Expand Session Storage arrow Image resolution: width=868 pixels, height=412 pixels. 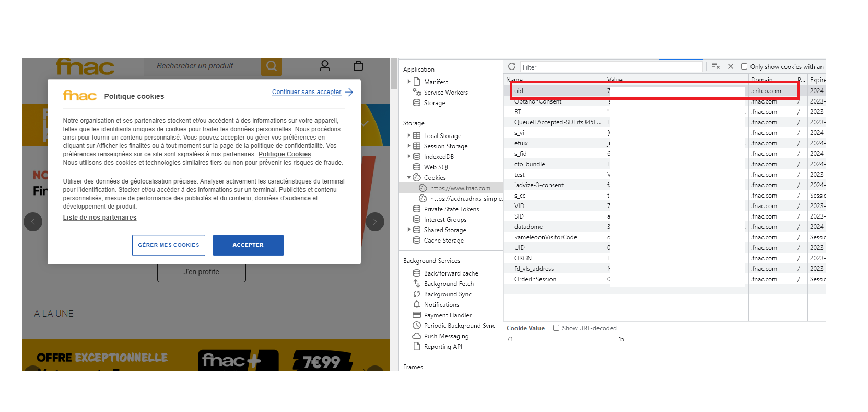point(409,146)
